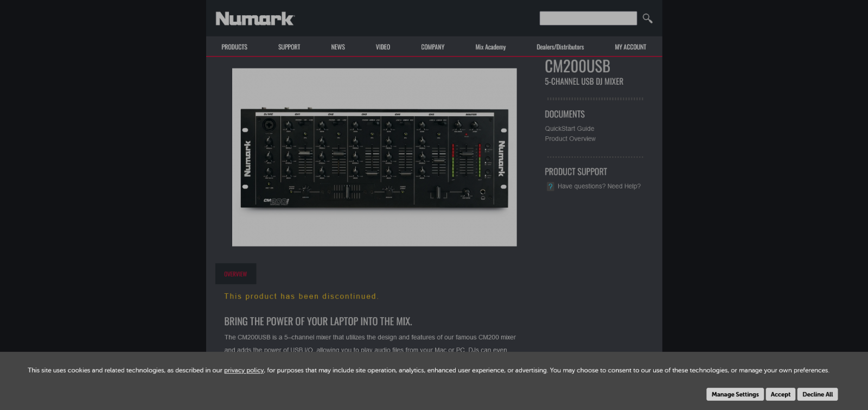Click the question mark help icon
868x410 pixels.
pos(550,187)
